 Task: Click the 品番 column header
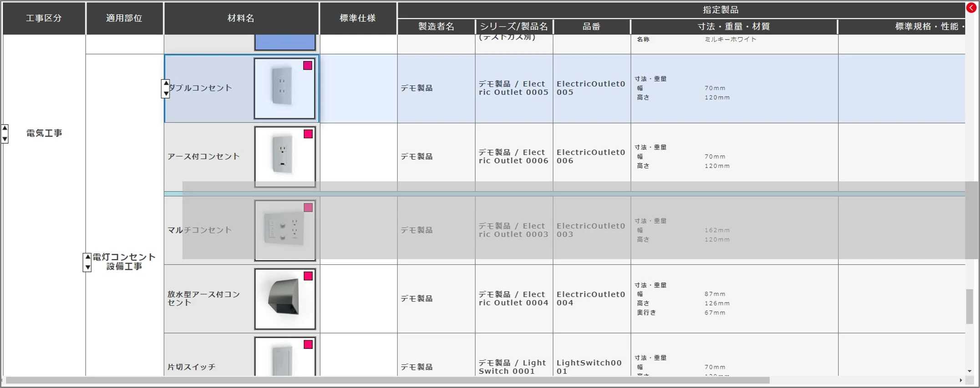click(592, 26)
